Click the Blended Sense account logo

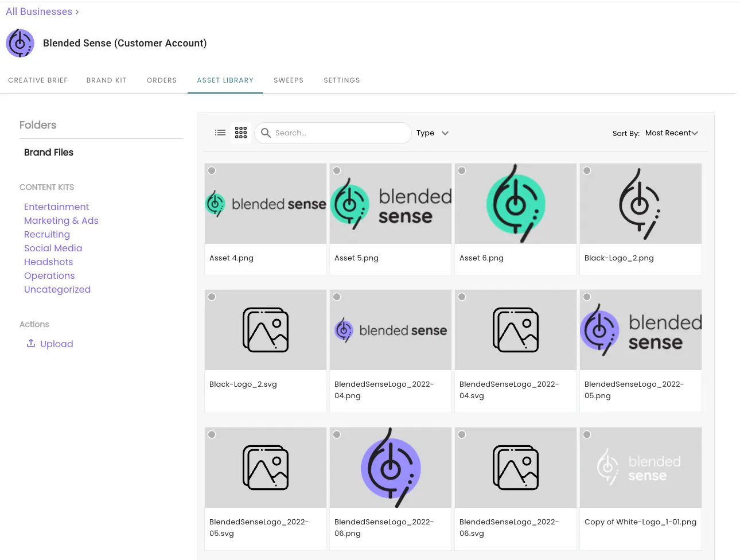click(x=20, y=43)
